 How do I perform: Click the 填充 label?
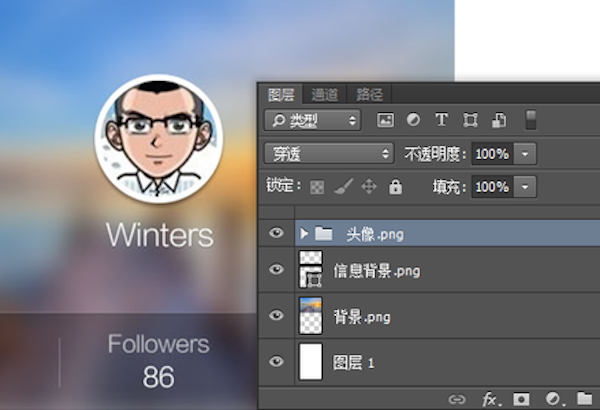(x=449, y=187)
